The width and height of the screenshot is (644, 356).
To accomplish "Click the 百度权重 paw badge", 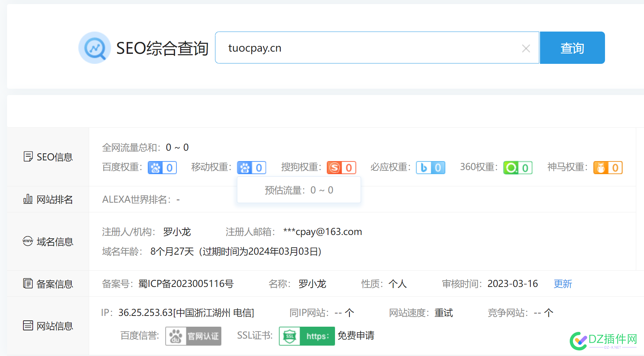I will tap(162, 168).
